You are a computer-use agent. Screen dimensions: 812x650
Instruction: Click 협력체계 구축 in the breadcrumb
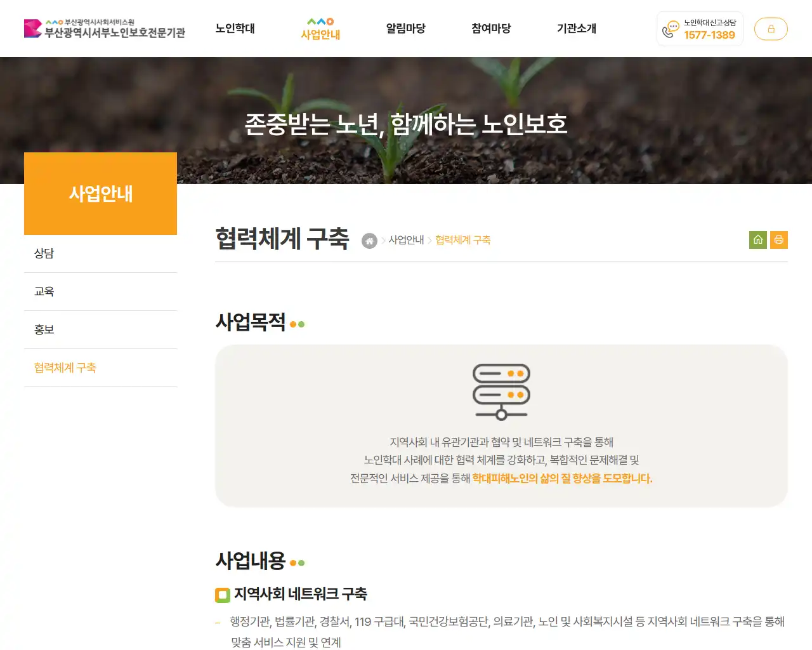click(x=463, y=240)
